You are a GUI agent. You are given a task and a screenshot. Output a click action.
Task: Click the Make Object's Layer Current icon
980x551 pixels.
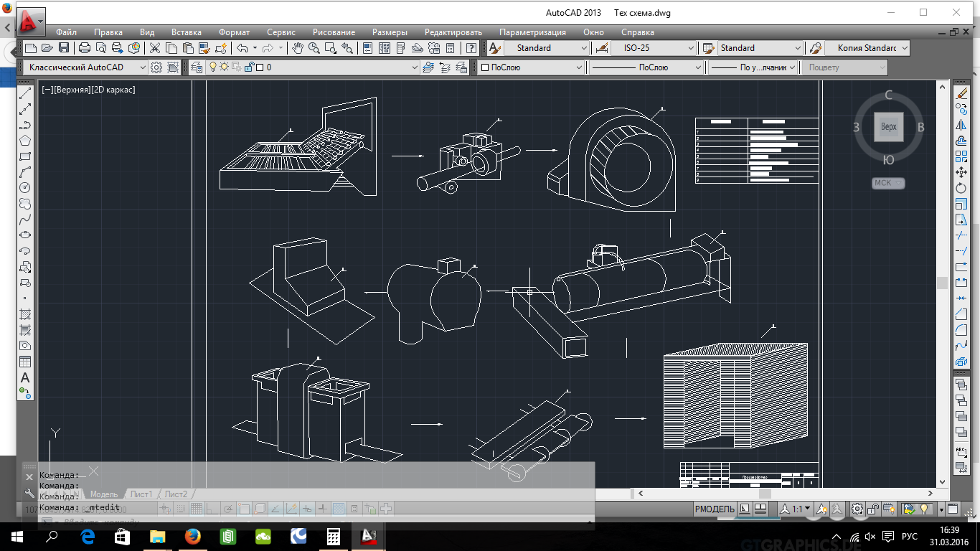tap(428, 67)
